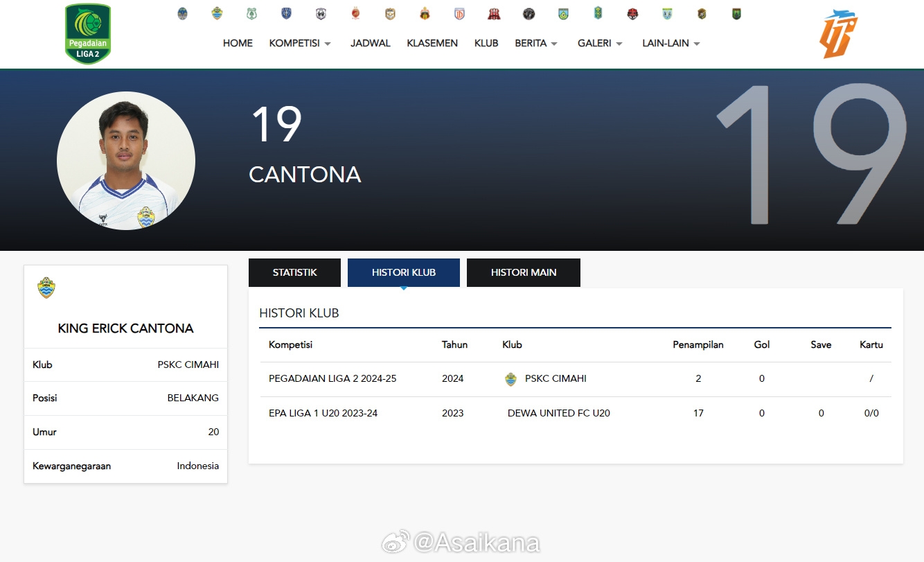Click the PSKC crest in the Histori Klub table

(x=511, y=379)
